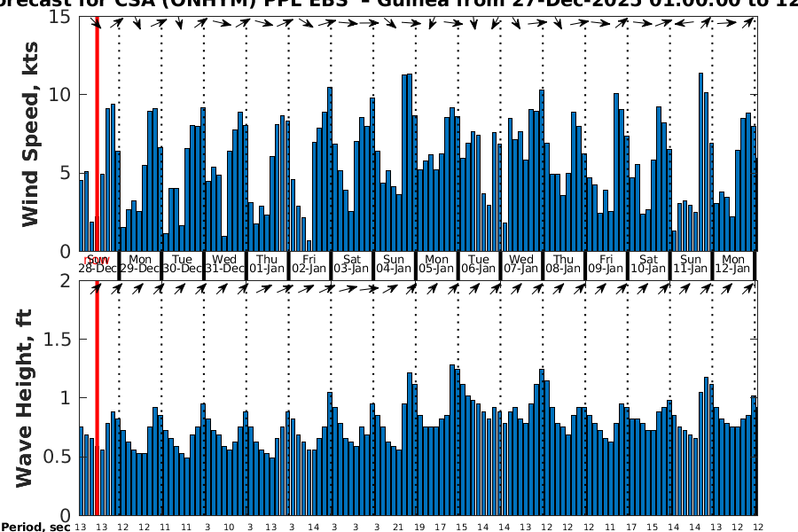The height and width of the screenshot is (532, 798).
Task: Pick the Sun 04-Jan date label
Action: 394,263
